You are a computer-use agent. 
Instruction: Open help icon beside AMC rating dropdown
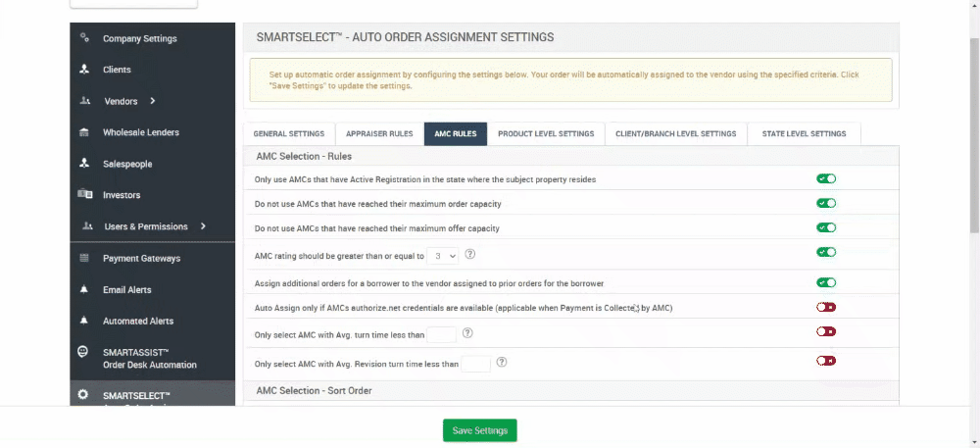(470, 254)
